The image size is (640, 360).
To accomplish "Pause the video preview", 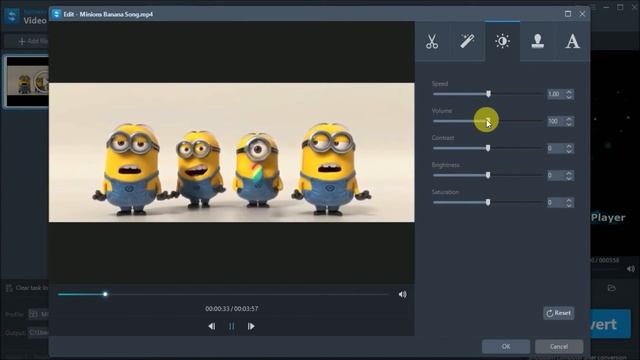I will pos(231,326).
